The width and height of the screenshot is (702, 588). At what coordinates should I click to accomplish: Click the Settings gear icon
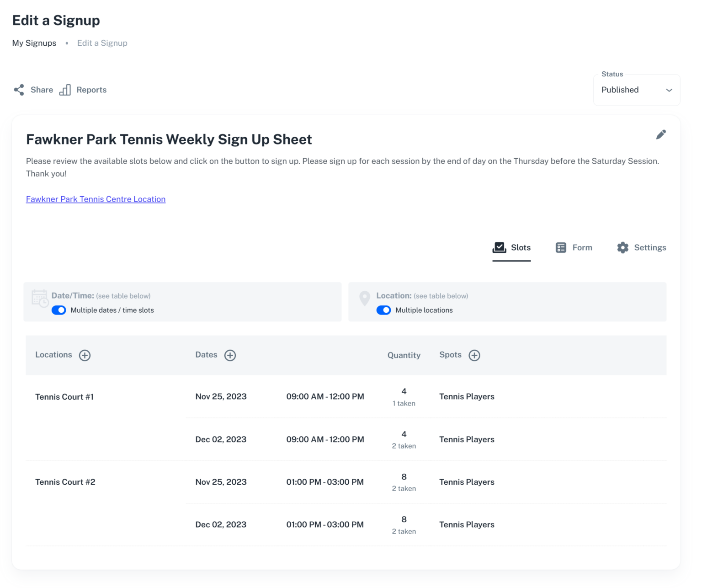tap(622, 247)
